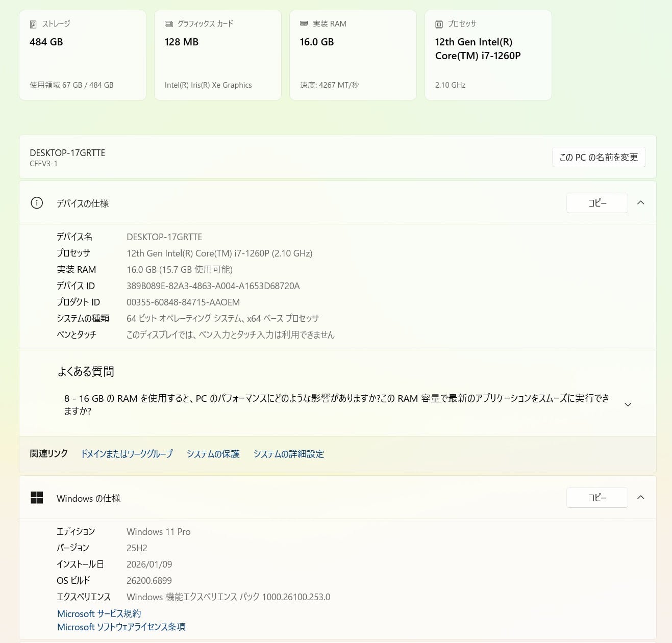Click the installed RAM icon

coord(304,23)
